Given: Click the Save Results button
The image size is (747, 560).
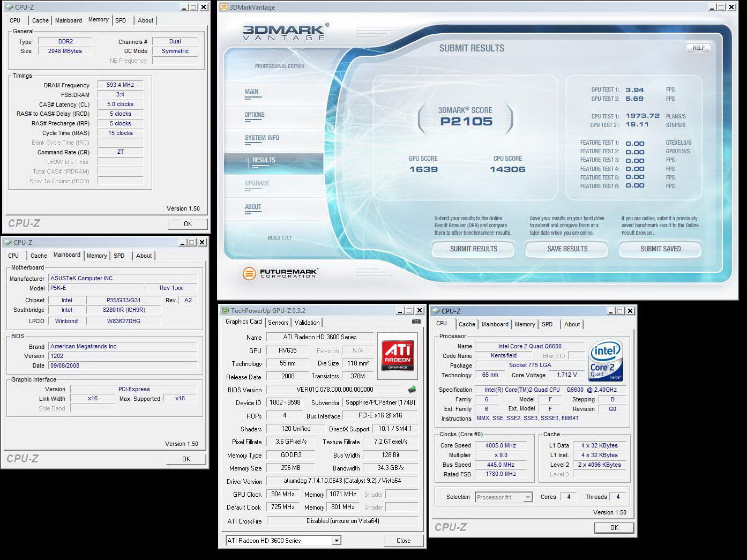Looking at the screenshot, I should (x=567, y=249).
